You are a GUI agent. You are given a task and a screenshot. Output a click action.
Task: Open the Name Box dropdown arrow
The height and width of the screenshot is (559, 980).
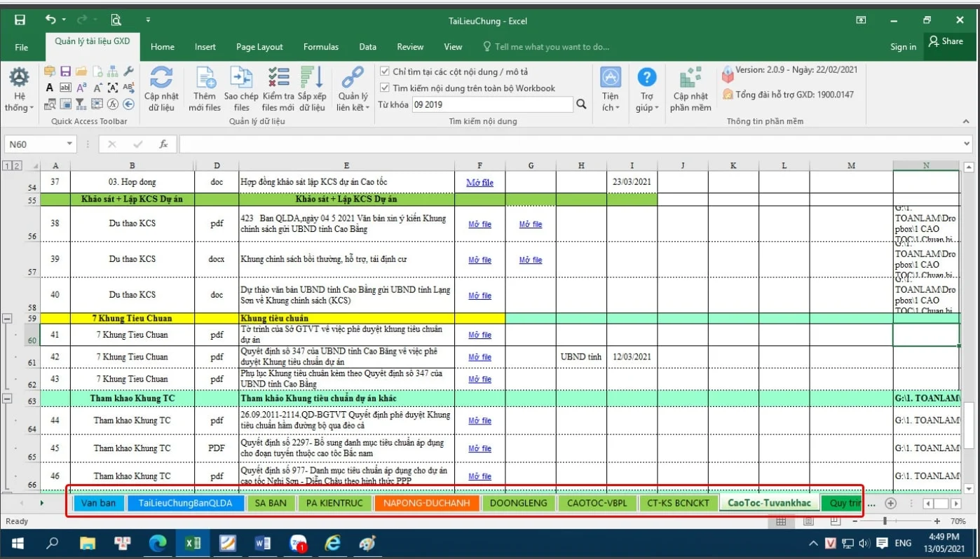tap(69, 144)
